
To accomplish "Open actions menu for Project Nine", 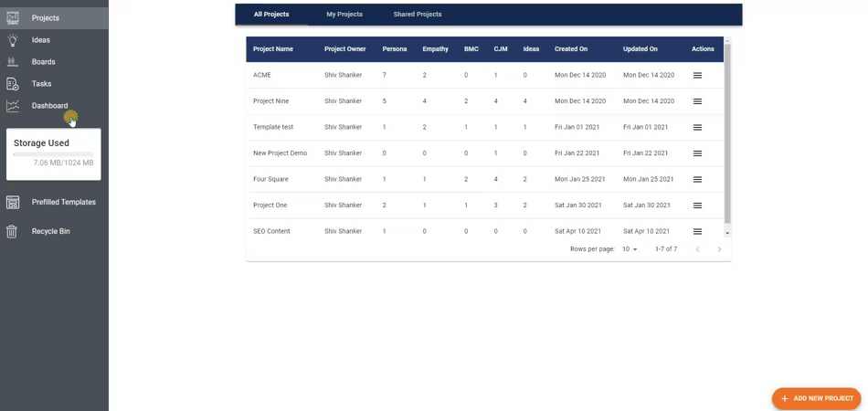I will click(x=697, y=101).
